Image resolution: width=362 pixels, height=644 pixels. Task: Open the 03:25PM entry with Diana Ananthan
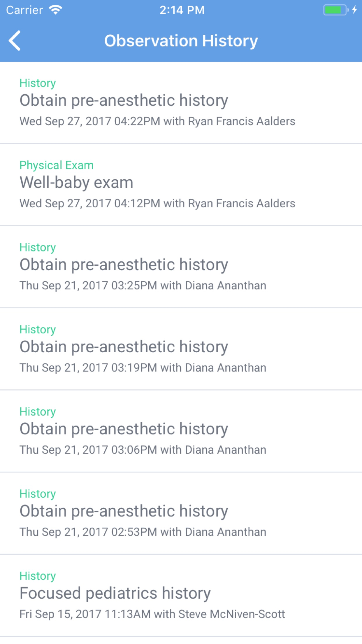(x=124, y=264)
